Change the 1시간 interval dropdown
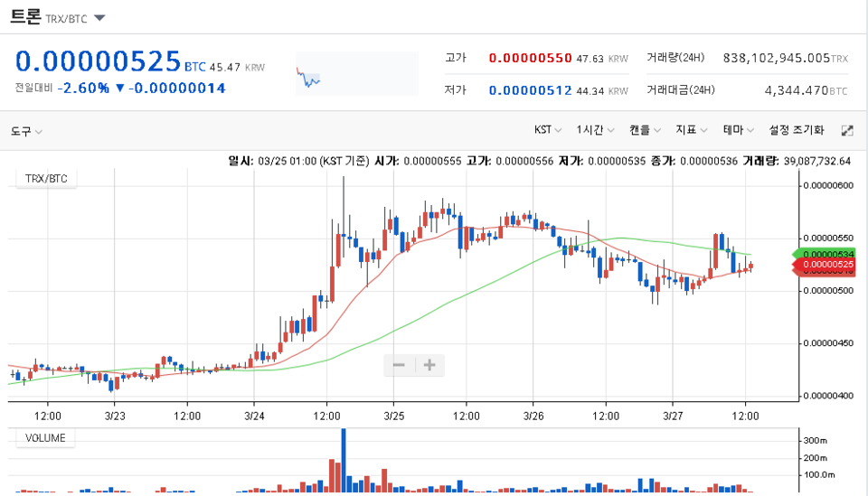Screen dimensions: 868x496 pos(595,130)
